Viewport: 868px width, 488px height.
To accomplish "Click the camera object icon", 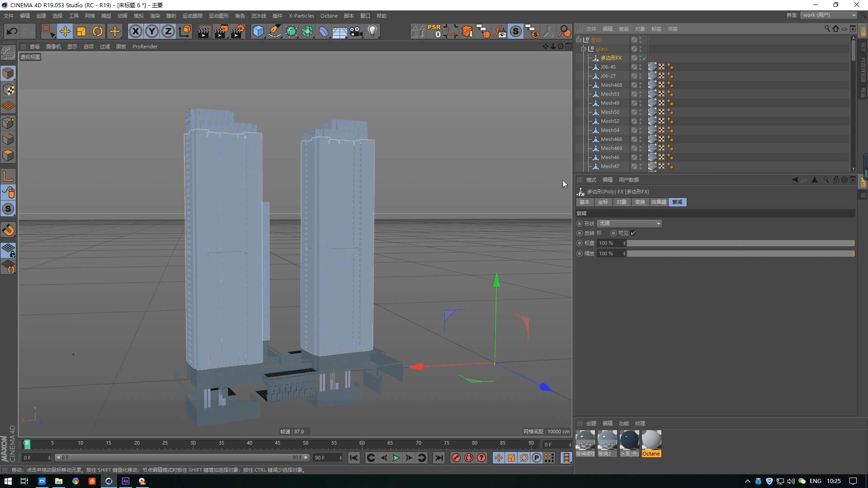I will pyautogui.click(x=356, y=31).
